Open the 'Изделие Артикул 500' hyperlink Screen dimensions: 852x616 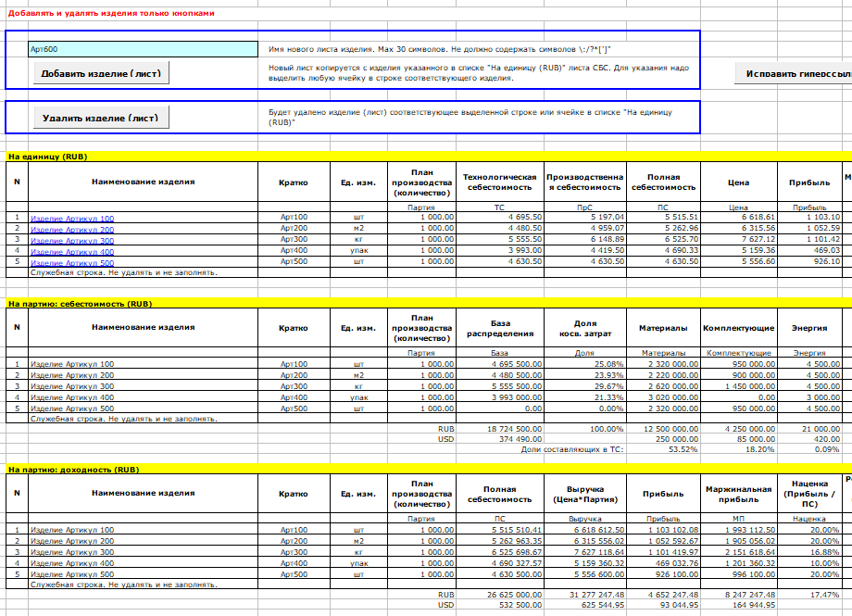[72, 262]
